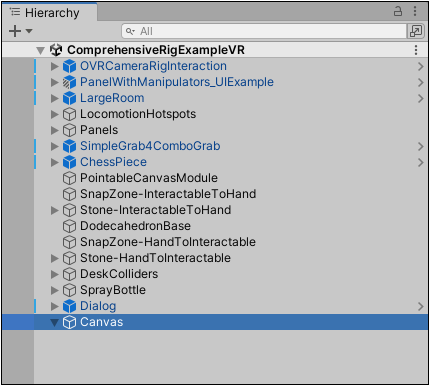The height and width of the screenshot is (386, 430).
Task: Expand the LargeRoom object
Action: pos(54,98)
